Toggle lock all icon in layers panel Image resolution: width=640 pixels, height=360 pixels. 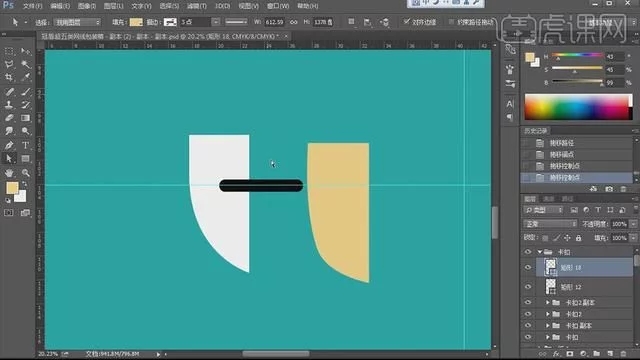tap(578, 238)
